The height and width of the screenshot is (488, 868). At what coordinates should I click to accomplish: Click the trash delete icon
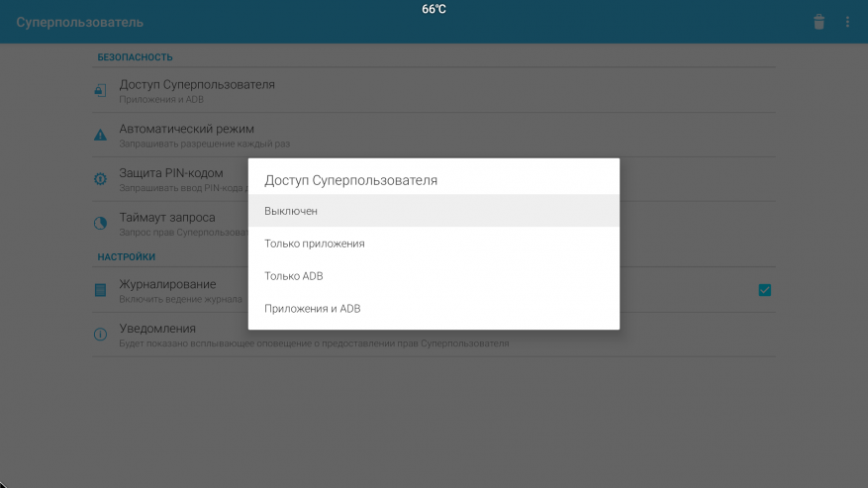[x=819, y=22]
